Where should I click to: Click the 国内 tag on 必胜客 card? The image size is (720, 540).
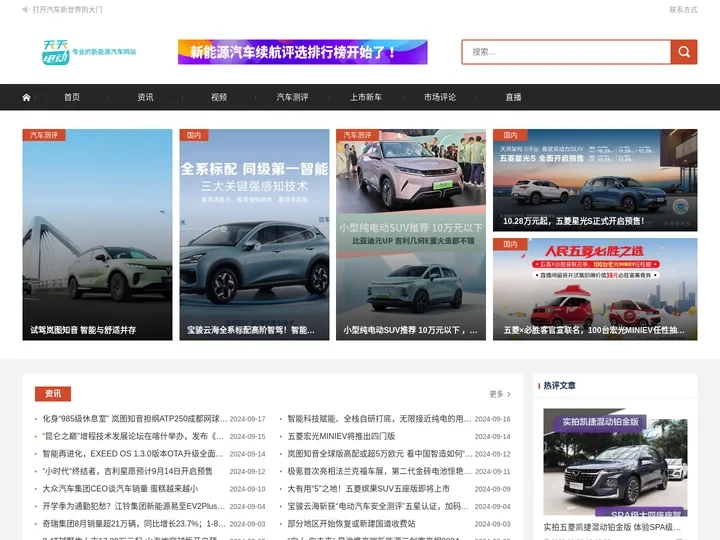click(x=510, y=244)
